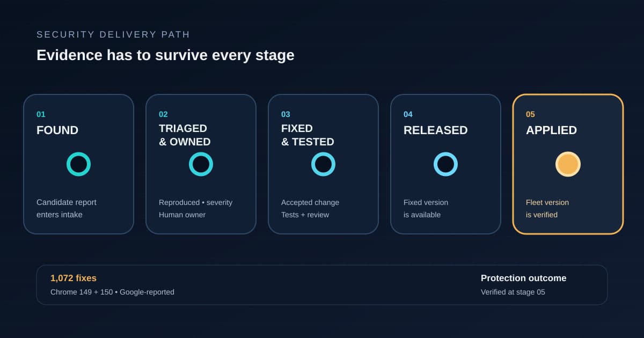
Task: Click 'Fleet version is verified' description
Action: pos(547,209)
